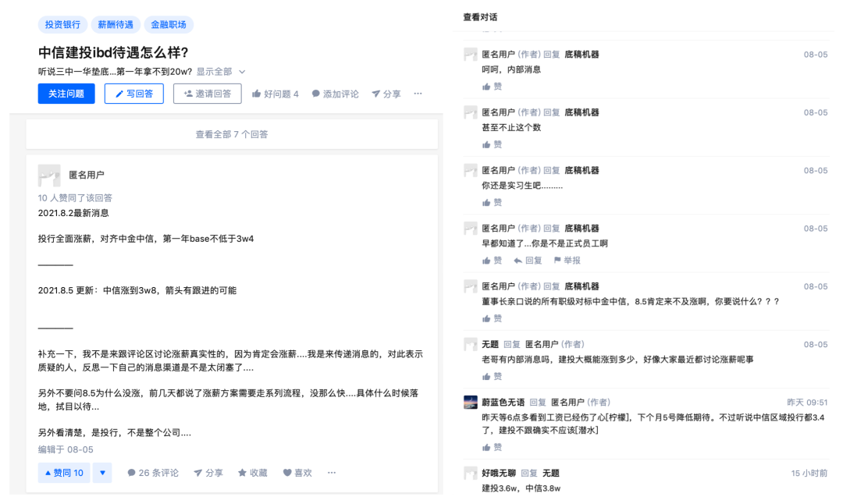
Task: Click the anonymous answer author's avatar
Action: coord(49,176)
